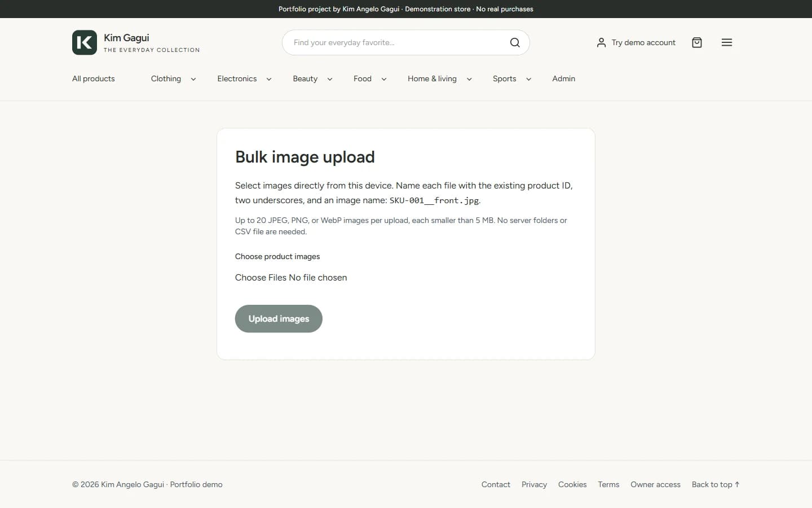This screenshot has height=508, width=812.
Task: Expand the Clothing category chevron
Action: [193, 79]
